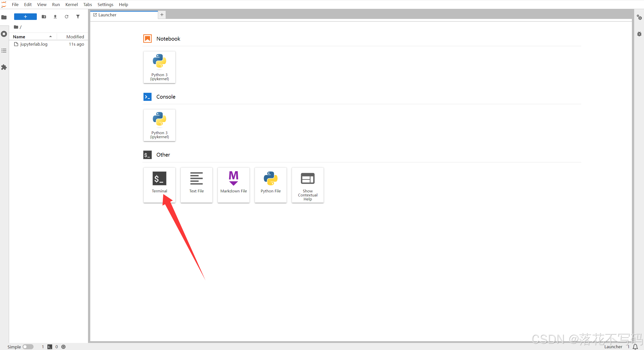Click the upload files icon
This screenshot has width=644, height=350.
(x=55, y=17)
